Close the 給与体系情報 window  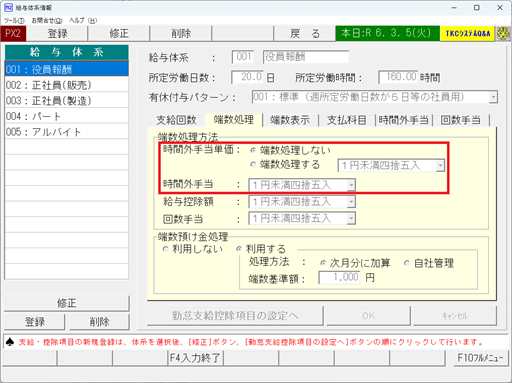(x=500, y=8)
